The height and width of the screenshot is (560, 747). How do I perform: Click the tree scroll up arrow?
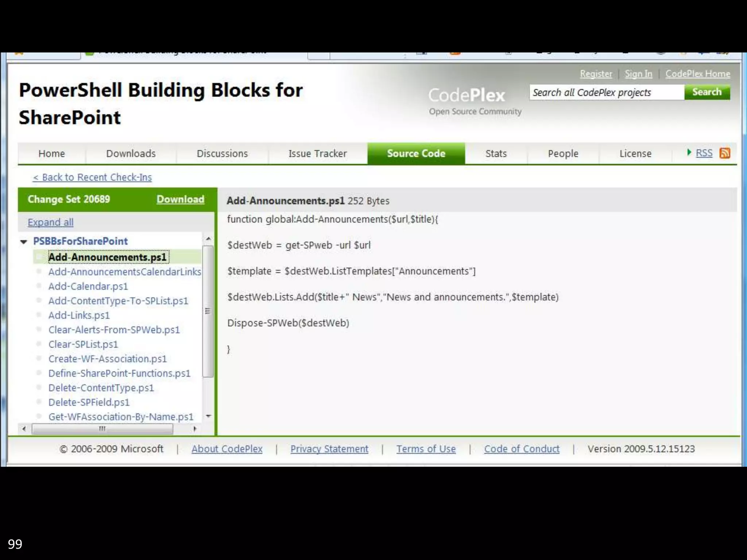tap(208, 239)
